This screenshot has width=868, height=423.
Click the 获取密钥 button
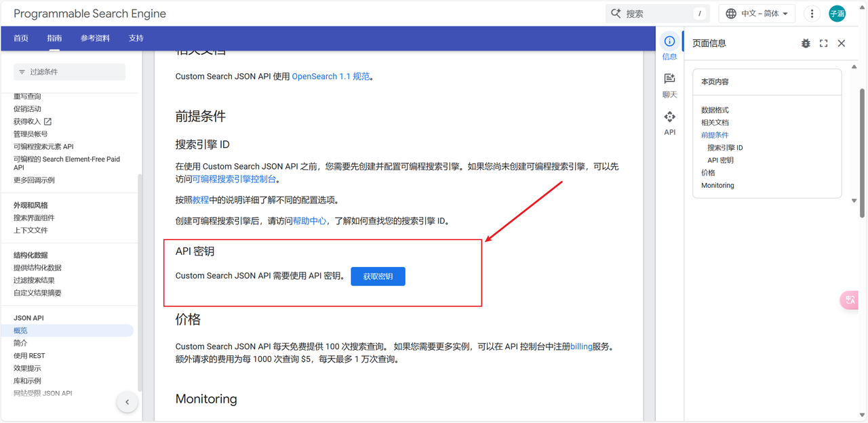378,277
